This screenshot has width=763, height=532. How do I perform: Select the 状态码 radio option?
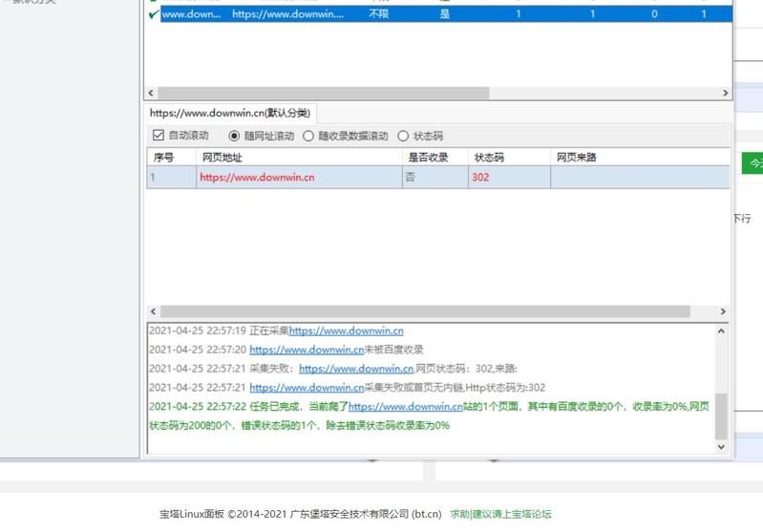tap(403, 137)
